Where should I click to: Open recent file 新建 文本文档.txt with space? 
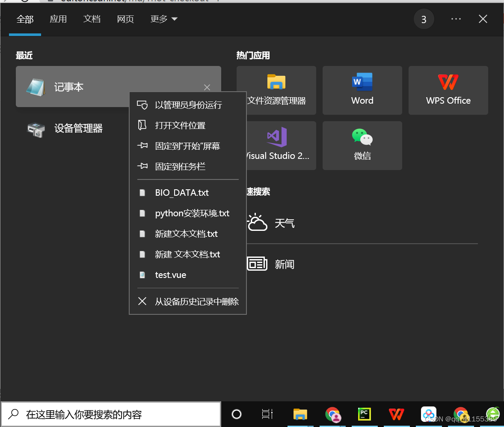[x=188, y=254]
